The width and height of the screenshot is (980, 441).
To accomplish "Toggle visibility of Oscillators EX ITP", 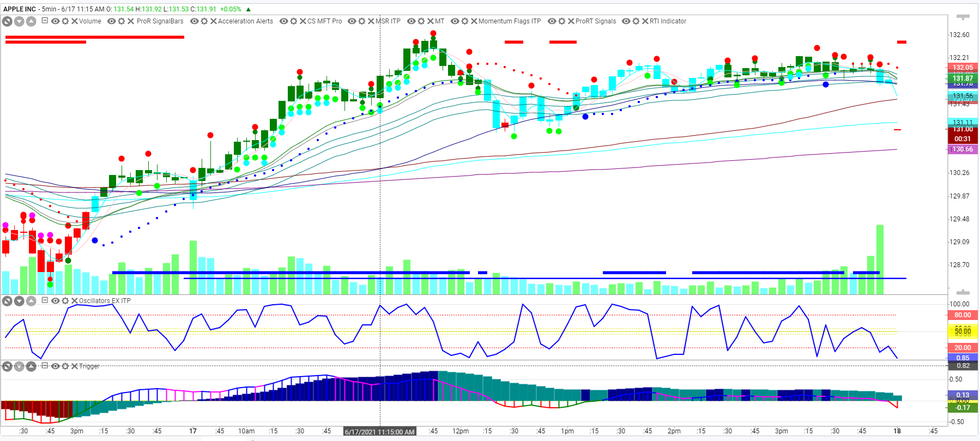I will pyautogui.click(x=55, y=301).
